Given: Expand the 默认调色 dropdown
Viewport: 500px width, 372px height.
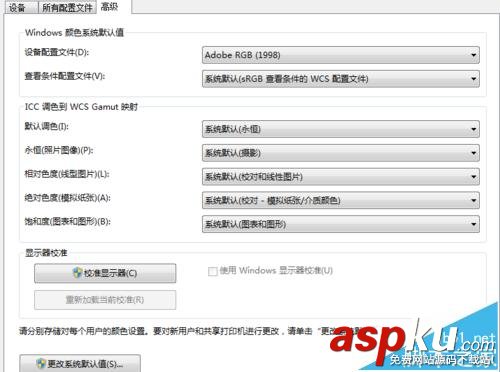Looking at the screenshot, I should 341,129.
